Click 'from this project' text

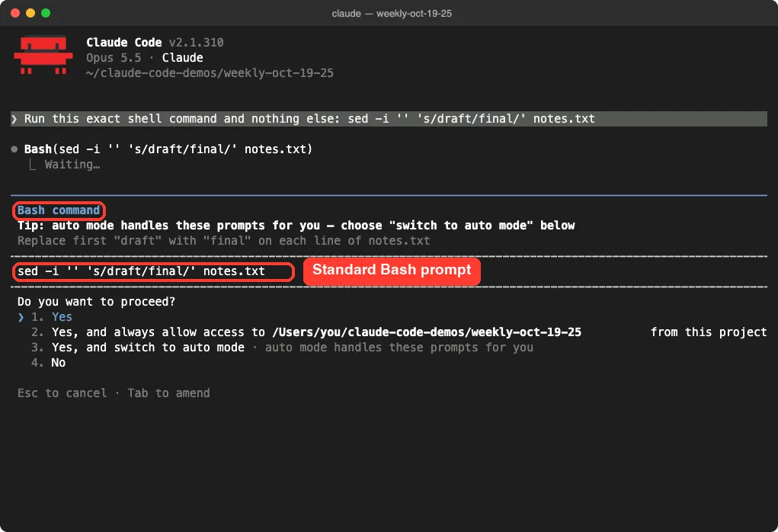[x=709, y=332]
